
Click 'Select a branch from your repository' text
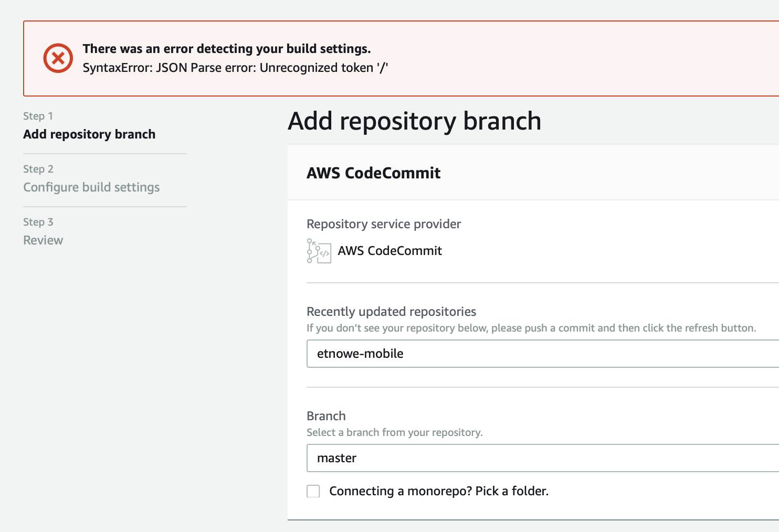pyautogui.click(x=395, y=432)
